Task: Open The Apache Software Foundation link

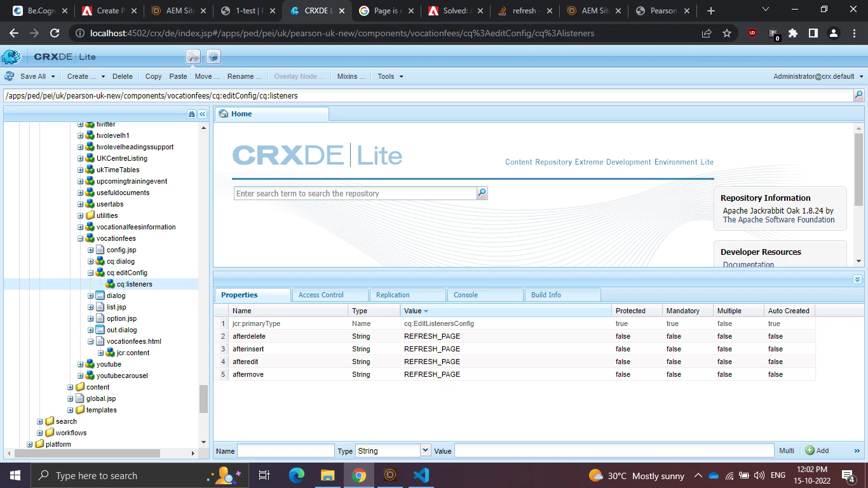Action: [778, 220]
